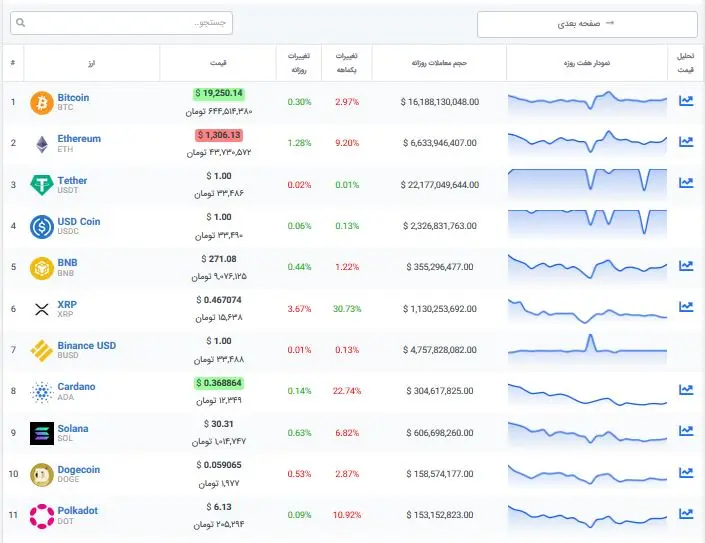
Task: Open the Solana coin link
Action: click(x=73, y=428)
